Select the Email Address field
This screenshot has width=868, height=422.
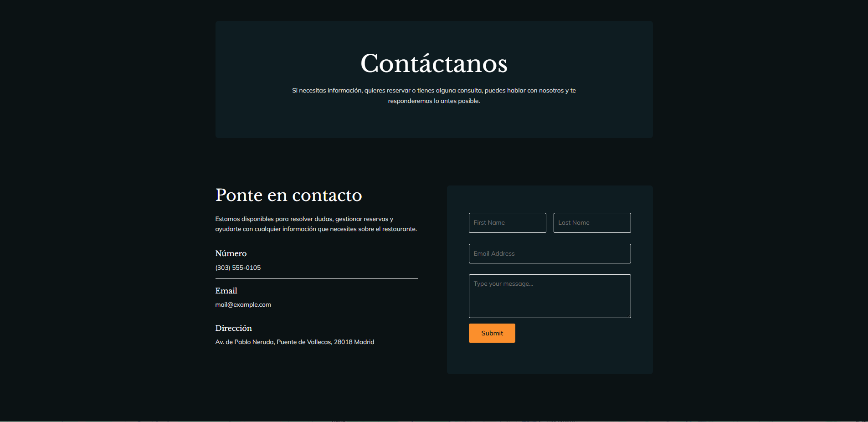550,253
